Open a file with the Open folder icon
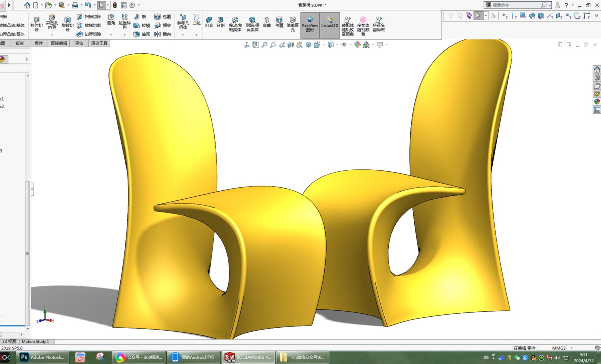Screen dimensions: 601x364 (49, 5)
